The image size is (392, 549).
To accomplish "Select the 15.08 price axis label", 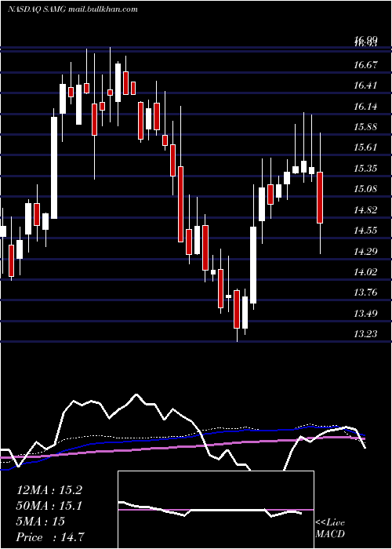I will pos(365,189).
